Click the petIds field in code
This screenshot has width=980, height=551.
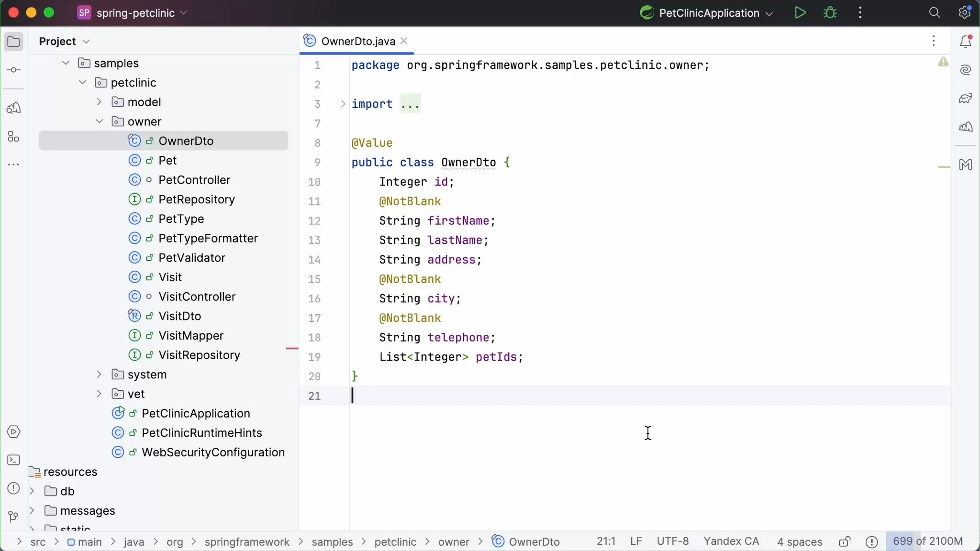pos(496,357)
